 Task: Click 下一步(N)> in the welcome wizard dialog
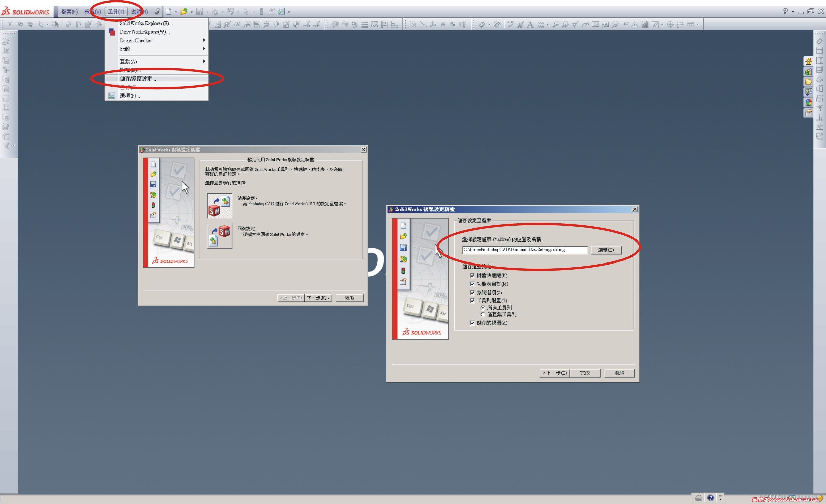(x=318, y=298)
